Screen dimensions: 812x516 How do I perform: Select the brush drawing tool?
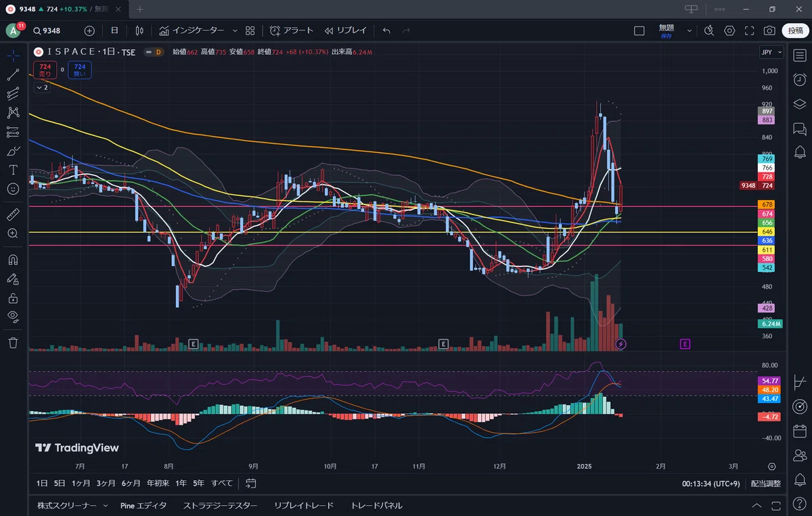[13, 151]
